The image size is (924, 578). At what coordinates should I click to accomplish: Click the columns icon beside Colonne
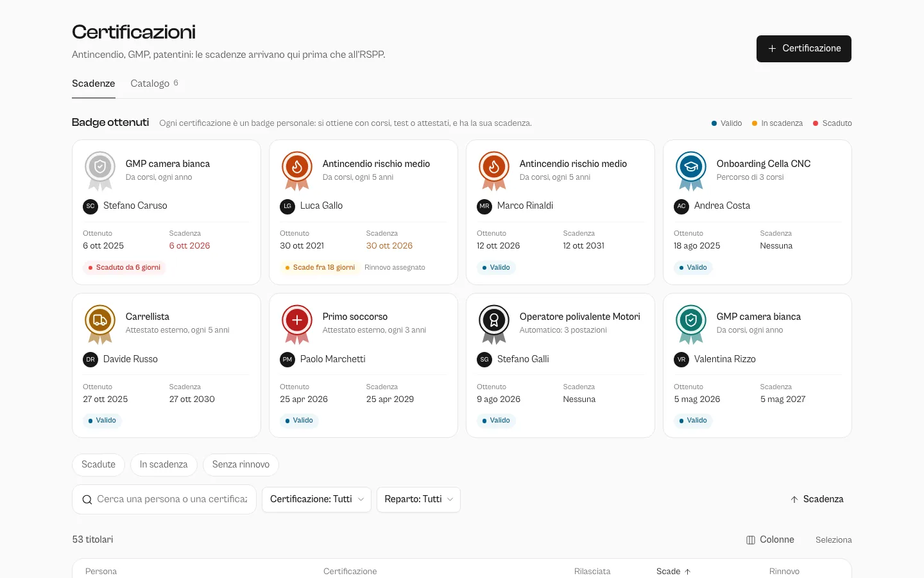click(751, 540)
